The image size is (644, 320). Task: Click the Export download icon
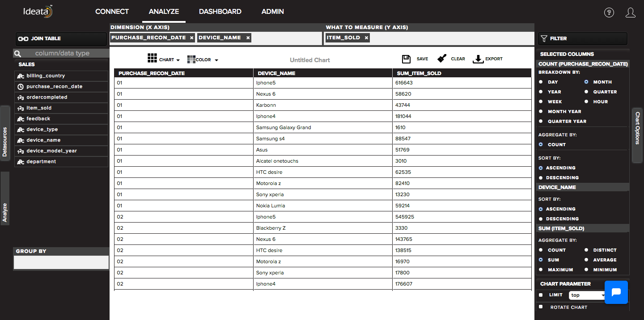[478, 59]
